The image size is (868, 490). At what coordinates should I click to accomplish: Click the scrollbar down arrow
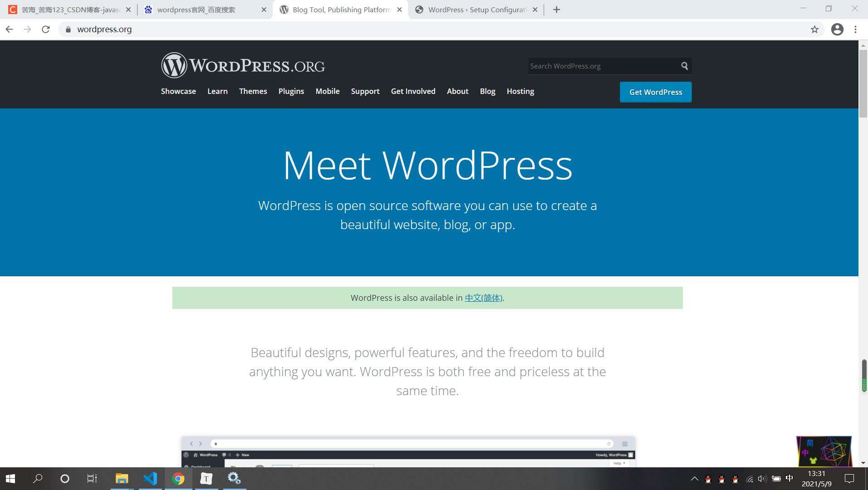[x=863, y=463]
